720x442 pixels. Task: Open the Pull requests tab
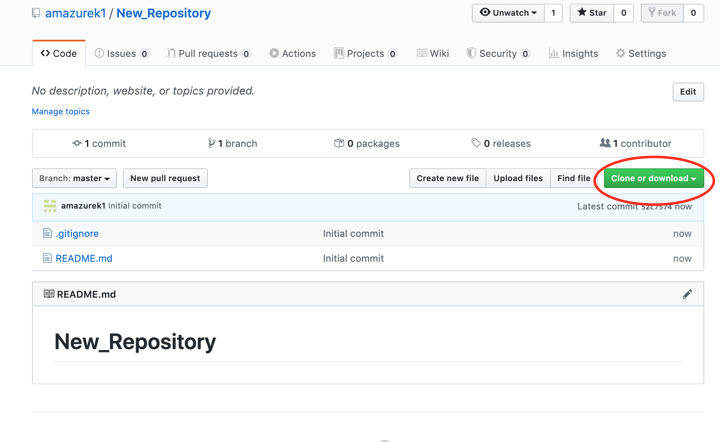click(208, 53)
